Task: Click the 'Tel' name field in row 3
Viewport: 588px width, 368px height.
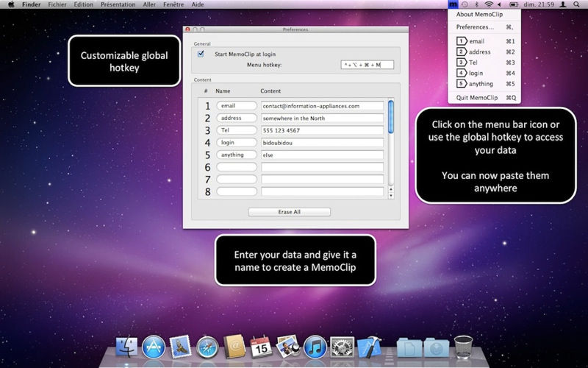Action: pyautogui.click(x=237, y=130)
